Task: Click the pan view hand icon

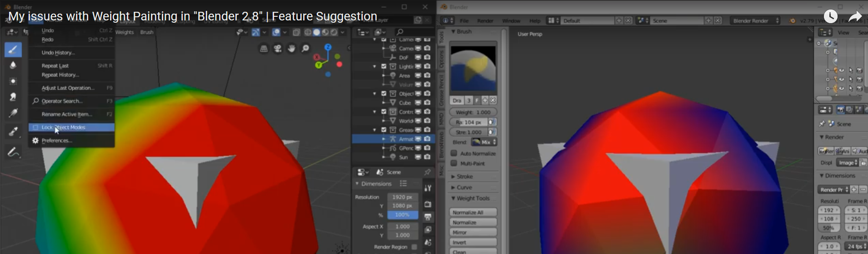Action: tap(291, 49)
